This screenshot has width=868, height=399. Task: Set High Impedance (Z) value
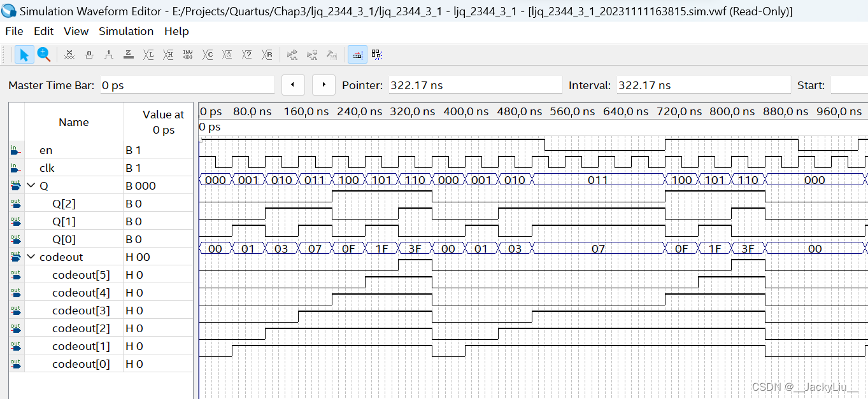click(128, 55)
